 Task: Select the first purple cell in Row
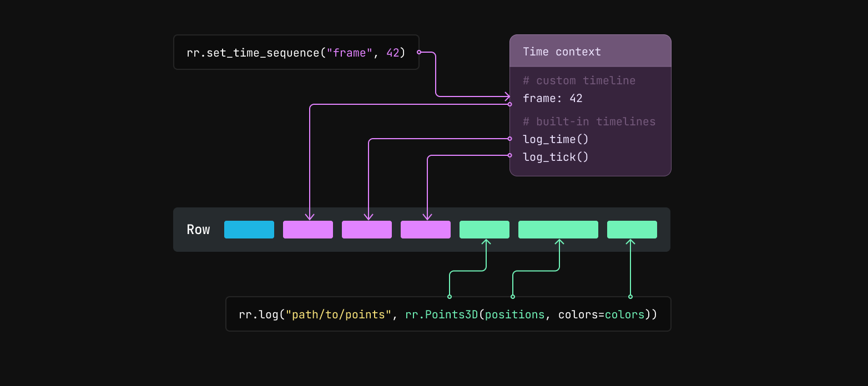[x=307, y=229]
